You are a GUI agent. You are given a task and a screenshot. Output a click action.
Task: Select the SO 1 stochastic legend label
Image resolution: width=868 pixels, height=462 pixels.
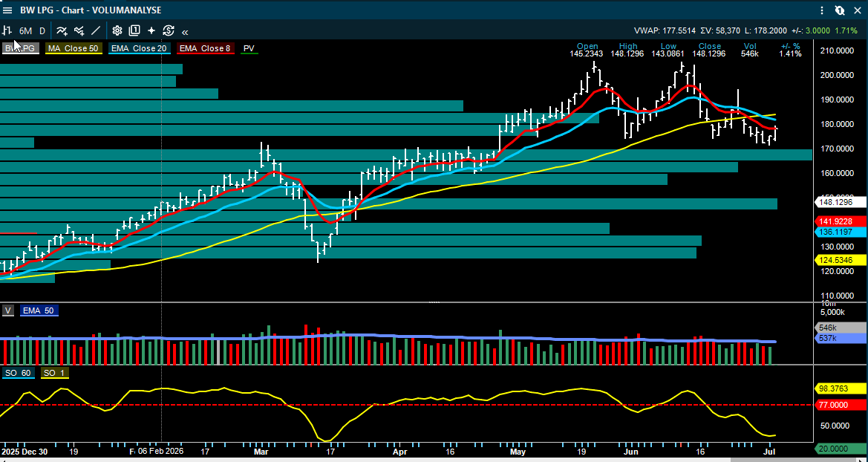click(x=53, y=374)
